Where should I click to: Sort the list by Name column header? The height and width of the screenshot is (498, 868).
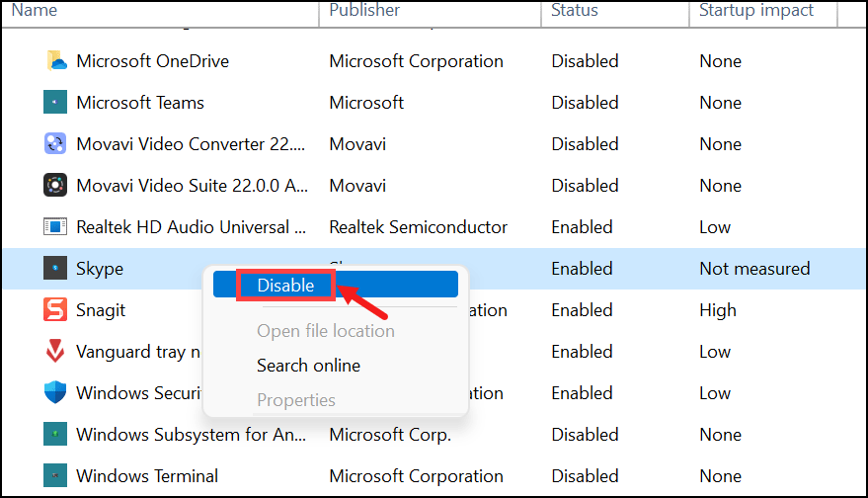(x=34, y=11)
